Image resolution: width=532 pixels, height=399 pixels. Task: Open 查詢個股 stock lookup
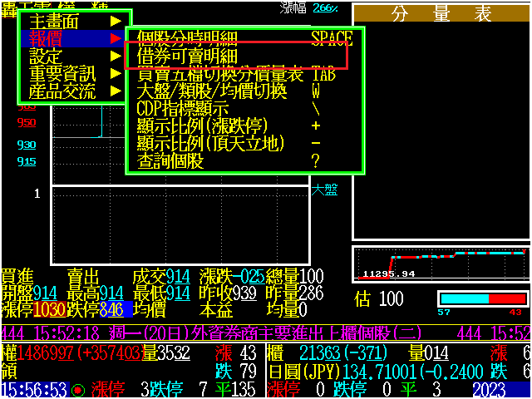coord(170,161)
